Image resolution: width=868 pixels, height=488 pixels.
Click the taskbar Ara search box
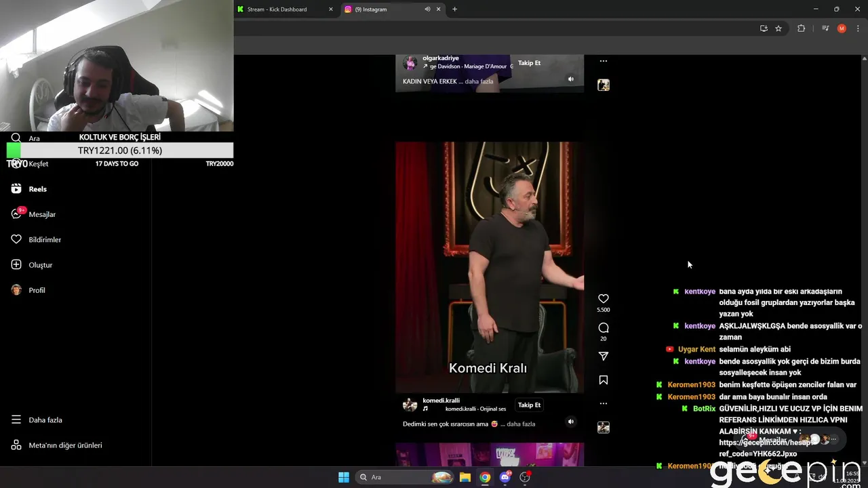click(406, 477)
